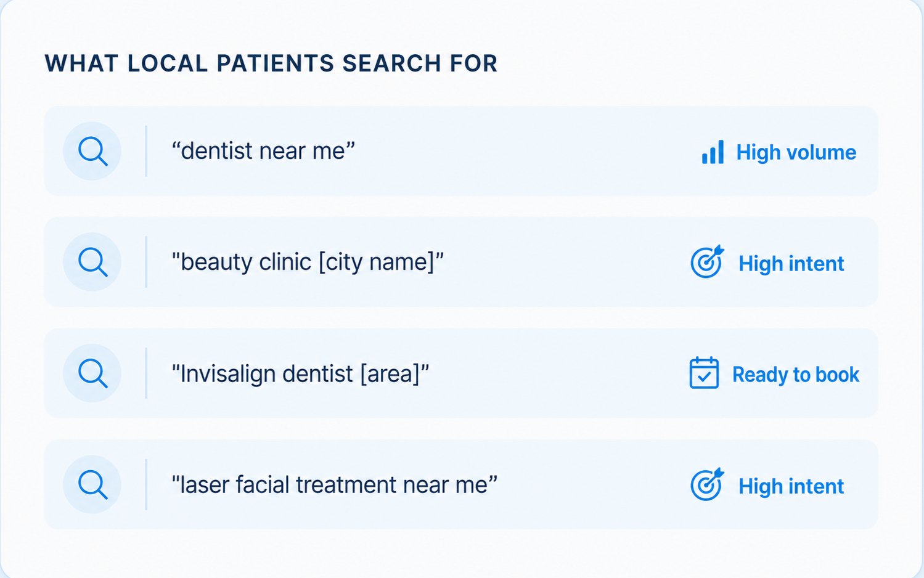The image size is (924, 578).
Task: Click the "High volume" label
Action: pos(796,152)
